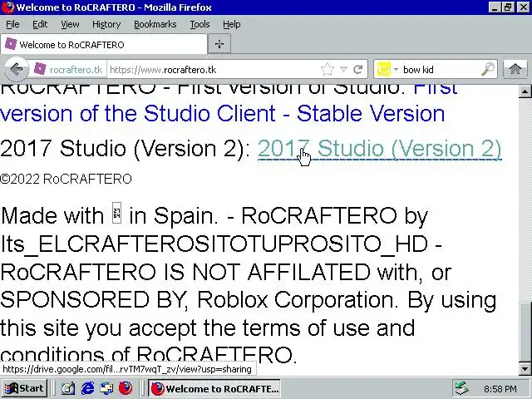Screen dimensions: 532x399
Task: Open the Help menu
Action: [x=232, y=24]
